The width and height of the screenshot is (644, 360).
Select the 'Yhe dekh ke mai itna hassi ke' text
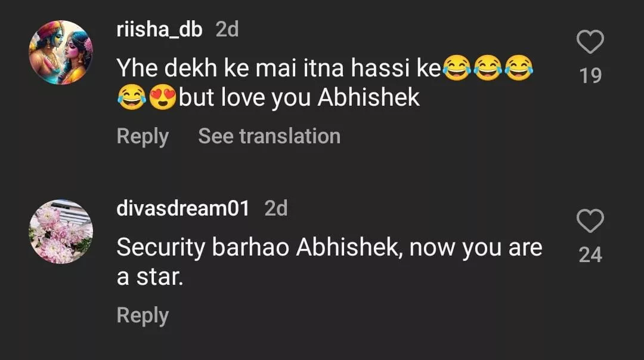click(x=278, y=69)
